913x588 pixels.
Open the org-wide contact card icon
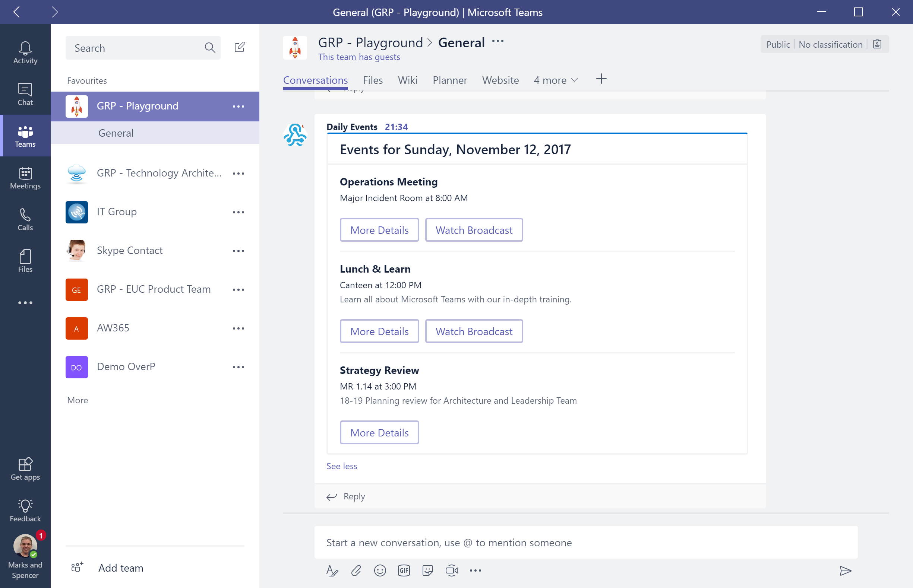click(877, 44)
